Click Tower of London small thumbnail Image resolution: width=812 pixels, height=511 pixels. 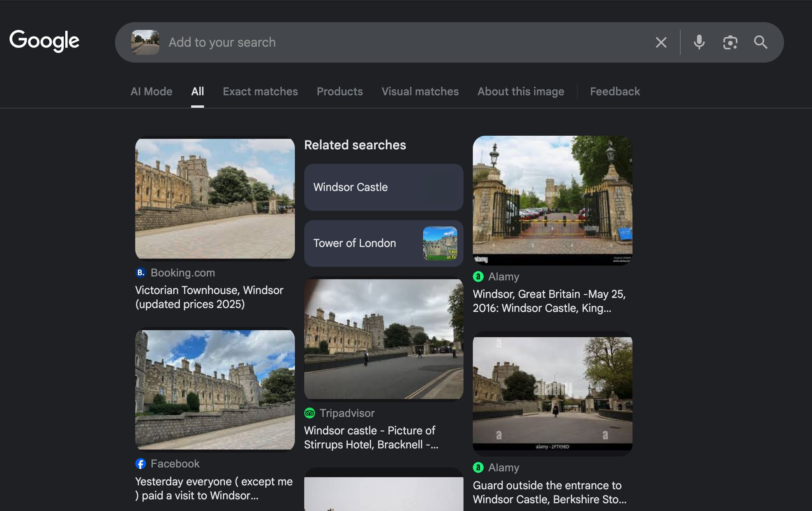coord(440,243)
